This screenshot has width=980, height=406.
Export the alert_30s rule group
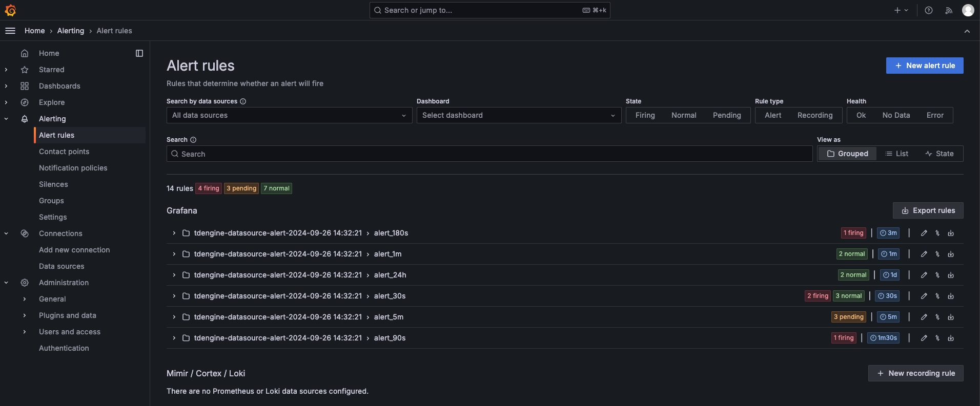point(951,296)
